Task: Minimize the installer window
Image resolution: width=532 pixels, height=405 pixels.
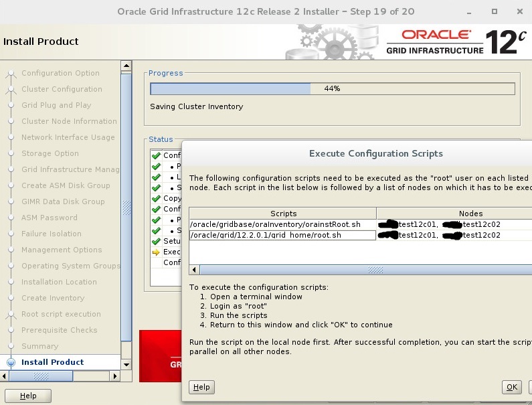Action: 469,12
